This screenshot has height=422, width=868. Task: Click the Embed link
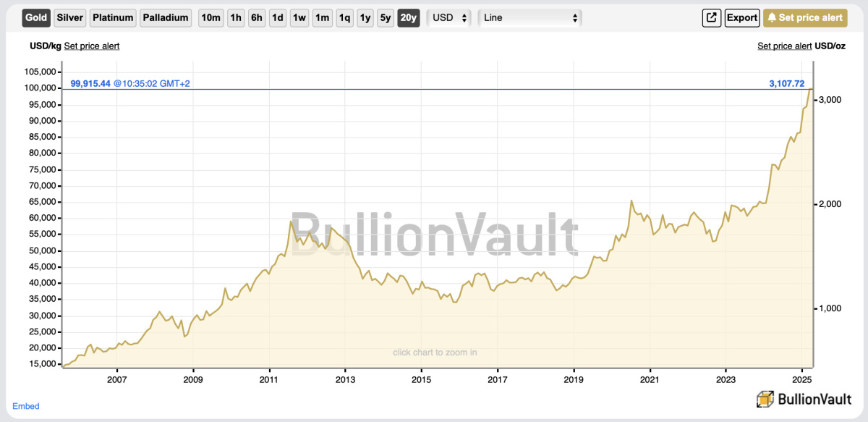point(26,406)
